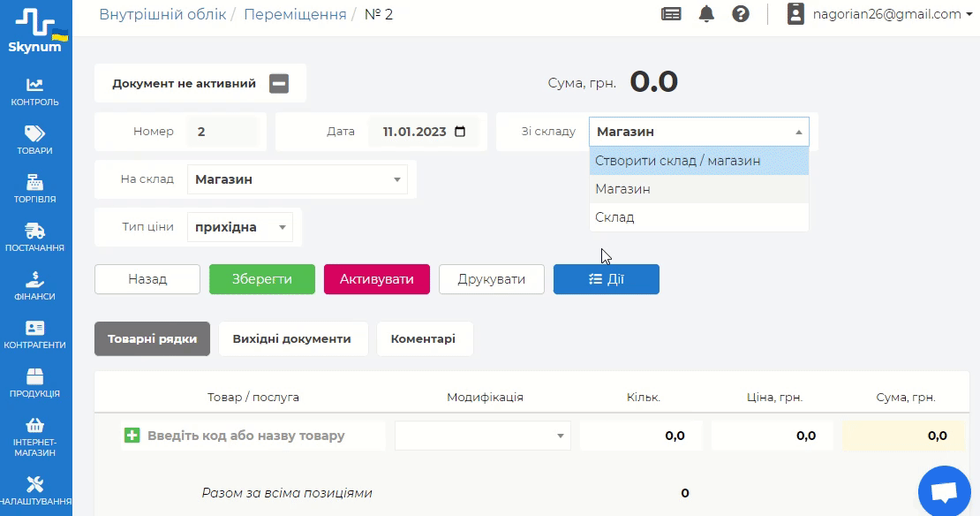Open the Контроль sidebar section
980x516 pixels.
click(x=35, y=91)
